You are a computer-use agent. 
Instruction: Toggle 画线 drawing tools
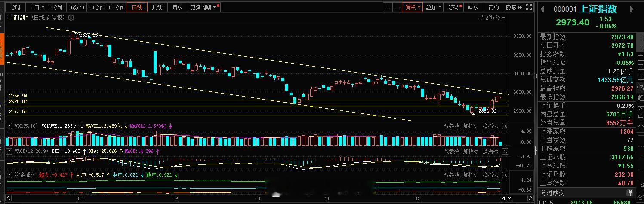474,7
